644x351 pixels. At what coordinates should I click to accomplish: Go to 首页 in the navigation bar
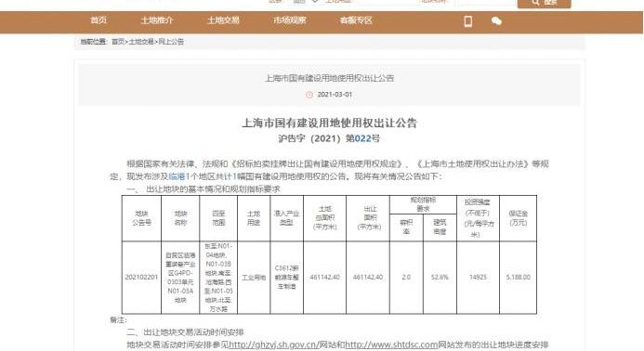99,20
